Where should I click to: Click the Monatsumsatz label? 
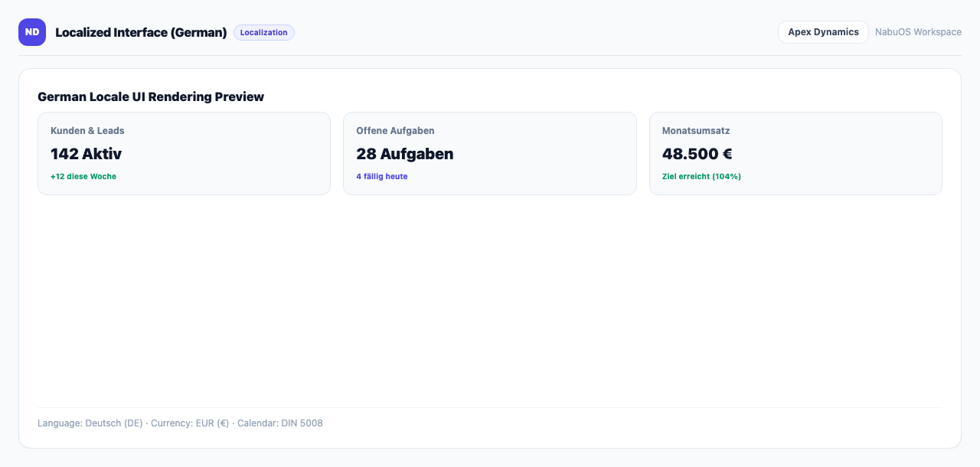[696, 131]
